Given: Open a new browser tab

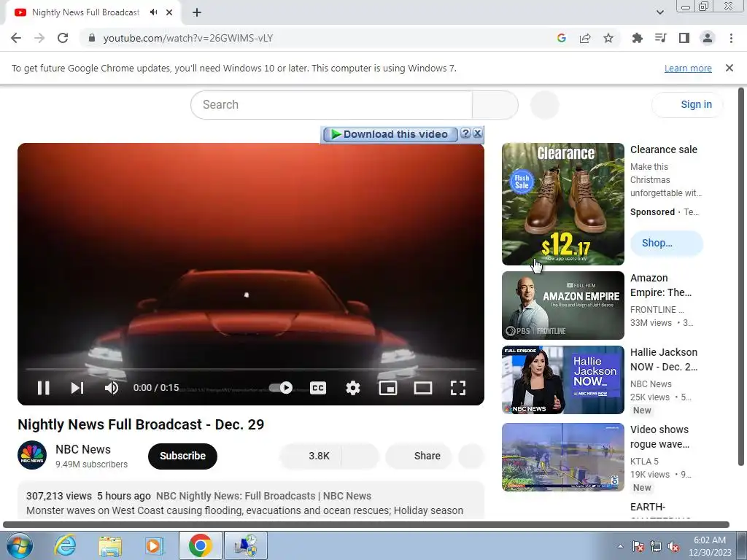Looking at the screenshot, I should (197, 12).
